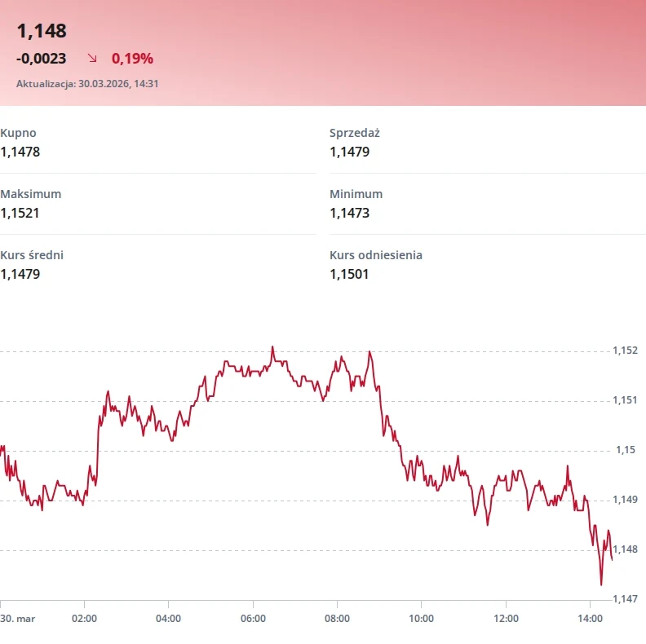The image size is (646, 644).
Task: Select the Kurs średni label
Action: [32, 255]
